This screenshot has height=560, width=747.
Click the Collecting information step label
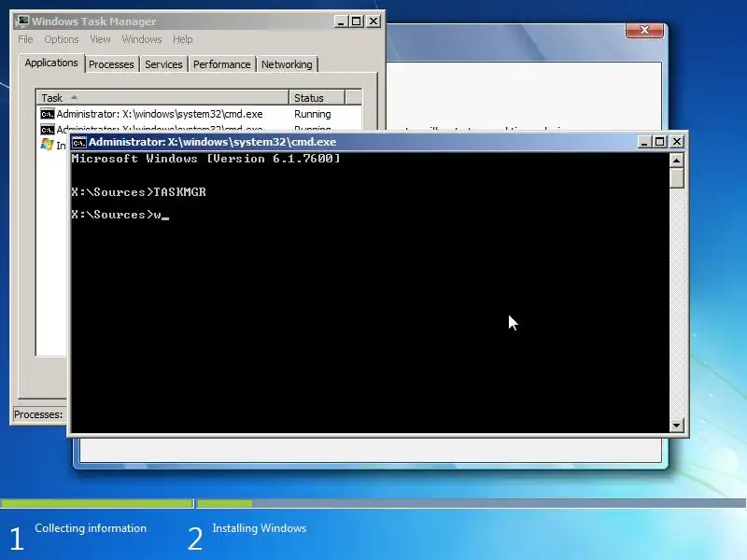pyautogui.click(x=91, y=528)
